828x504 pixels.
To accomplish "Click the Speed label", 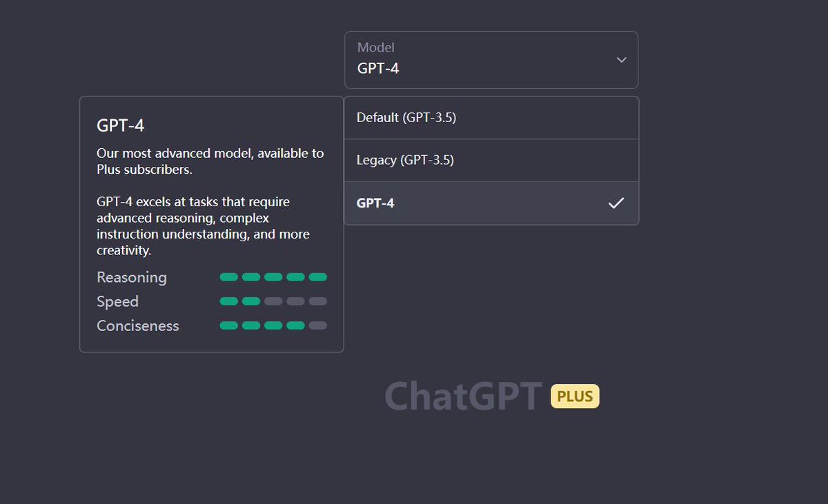I will coord(117,301).
